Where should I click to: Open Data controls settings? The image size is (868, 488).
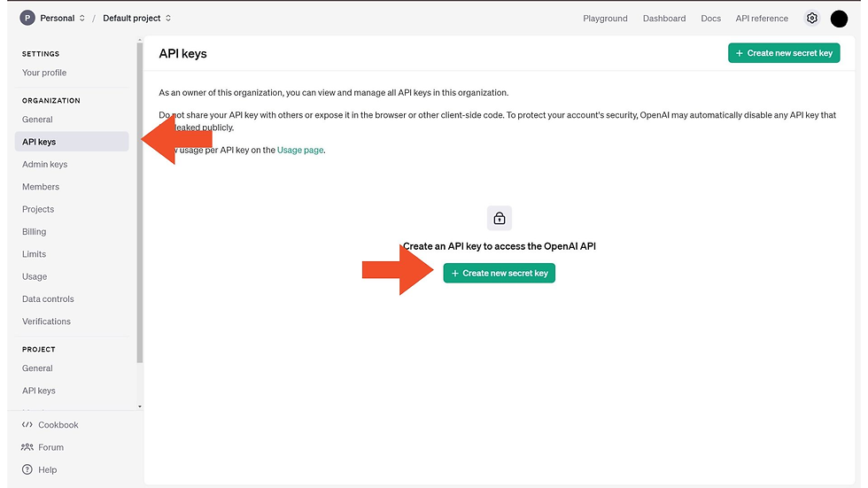48,298
